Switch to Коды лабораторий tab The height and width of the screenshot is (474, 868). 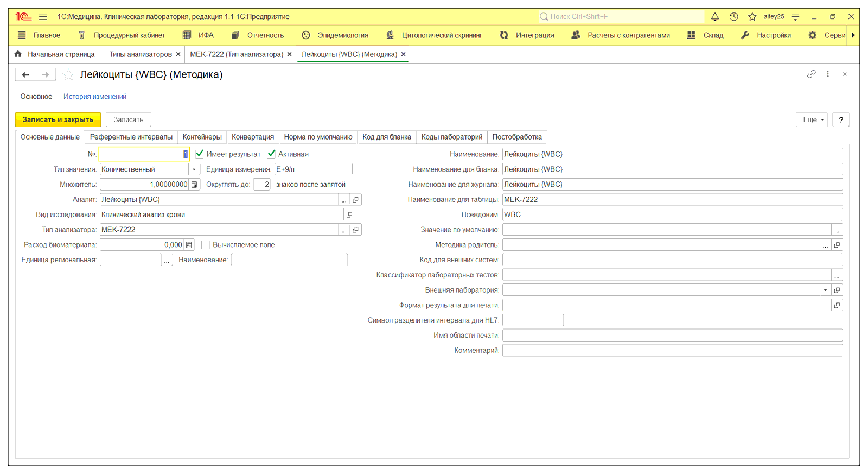pyautogui.click(x=452, y=137)
